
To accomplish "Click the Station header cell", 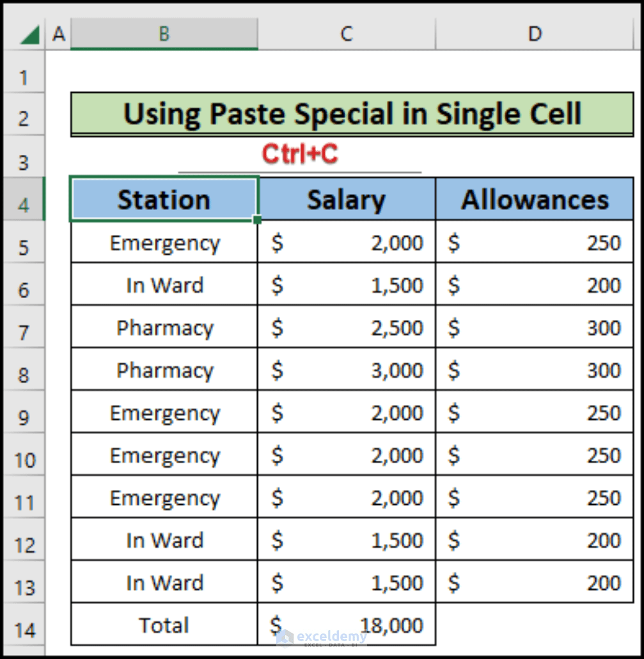I will 164,200.
